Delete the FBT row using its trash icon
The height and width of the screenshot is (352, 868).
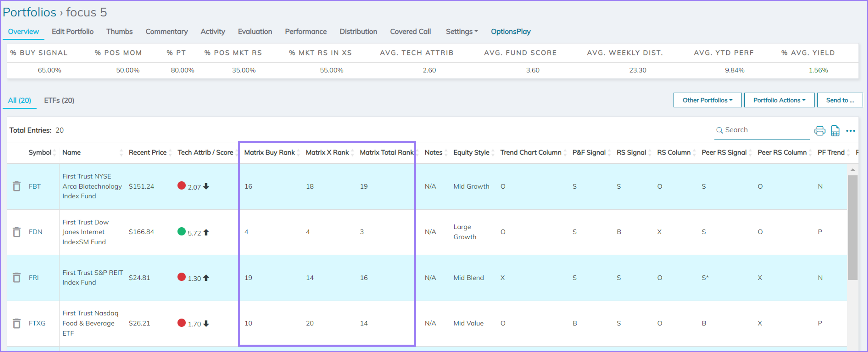16,186
